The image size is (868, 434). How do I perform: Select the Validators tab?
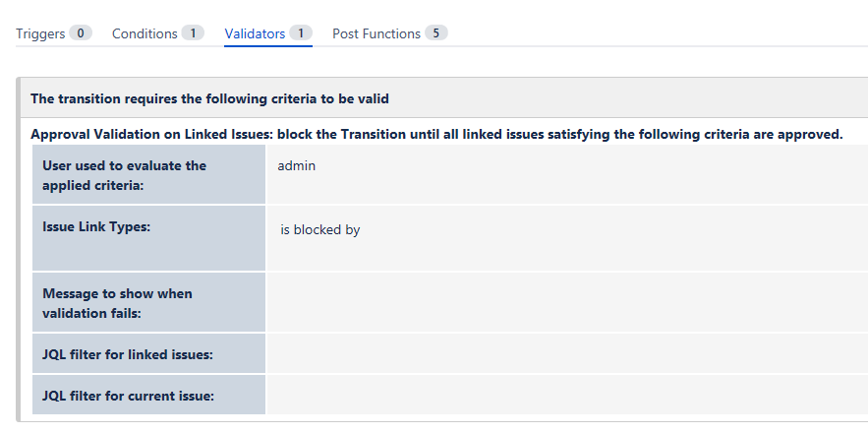point(255,33)
